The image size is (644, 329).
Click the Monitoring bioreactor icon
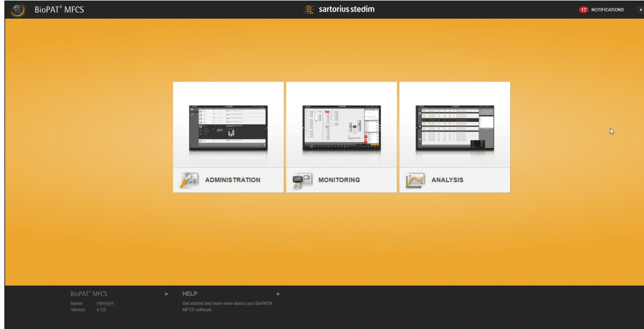pyautogui.click(x=303, y=181)
